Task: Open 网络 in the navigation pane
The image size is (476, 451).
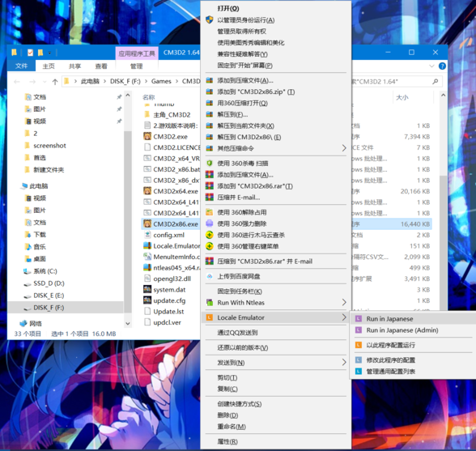Action: 36,323
